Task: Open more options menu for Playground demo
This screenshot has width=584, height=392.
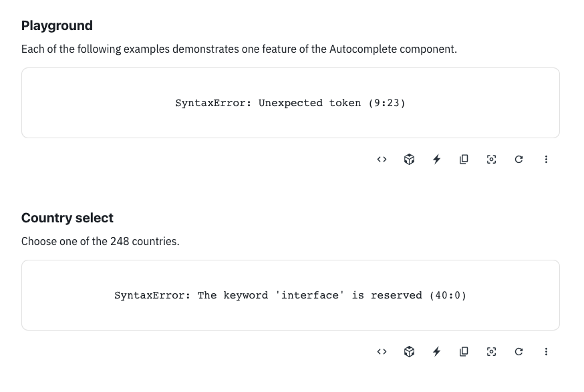Action: 546,160
